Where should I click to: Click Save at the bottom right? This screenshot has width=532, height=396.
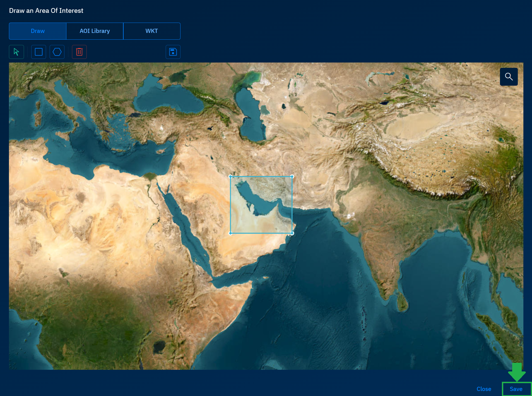click(x=516, y=389)
